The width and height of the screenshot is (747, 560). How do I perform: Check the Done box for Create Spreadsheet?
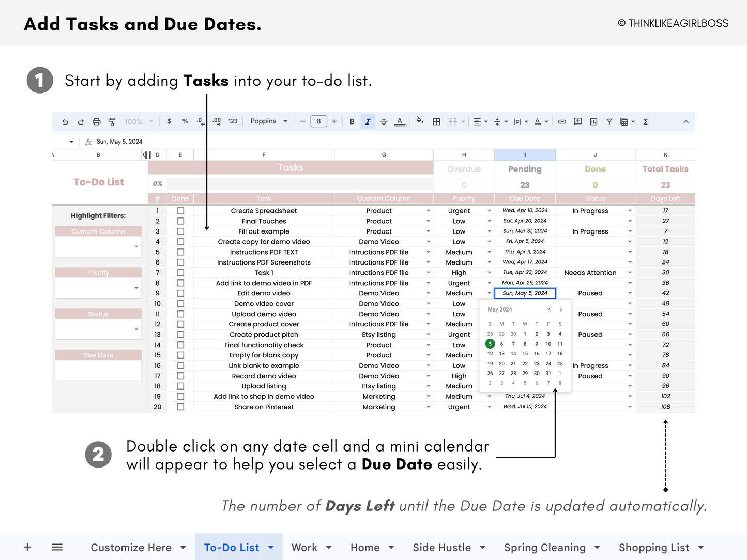[180, 210]
